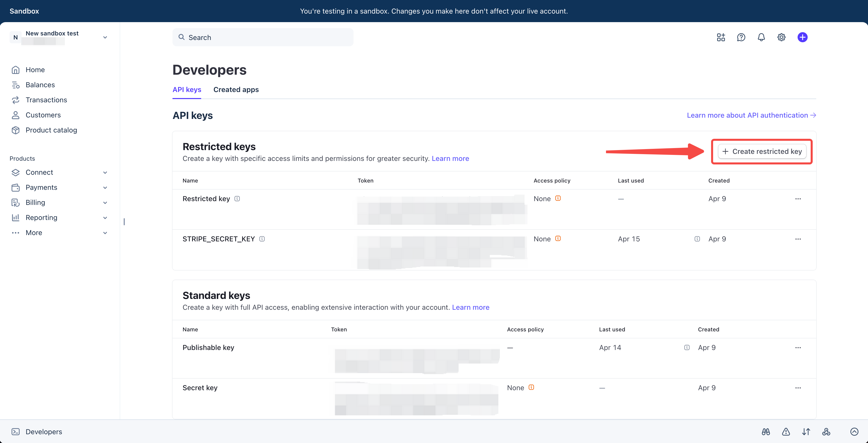Open settings gear icon
This screenshot has height=443, width=868.
[782, 37]
